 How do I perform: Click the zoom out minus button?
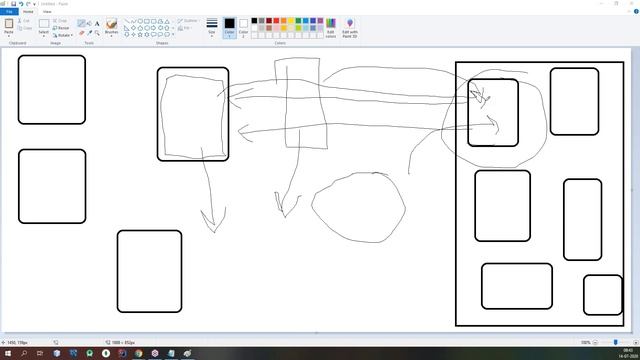click(x=595, y=342)
